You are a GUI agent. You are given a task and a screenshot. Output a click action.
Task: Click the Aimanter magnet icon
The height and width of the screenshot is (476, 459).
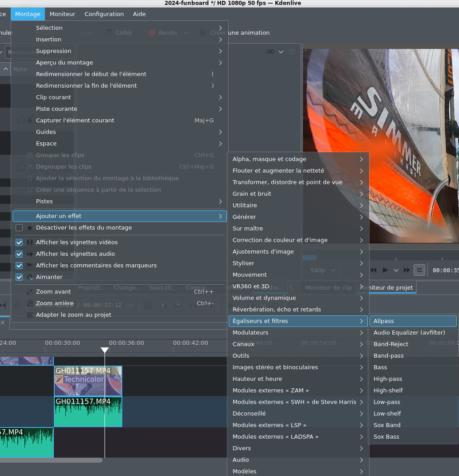30,277
